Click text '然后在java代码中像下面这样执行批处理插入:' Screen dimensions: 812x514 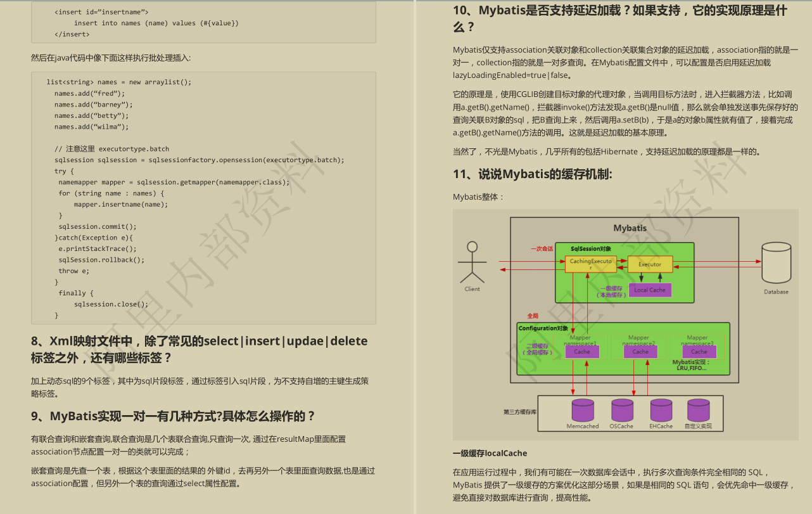[x=111, y=58]
